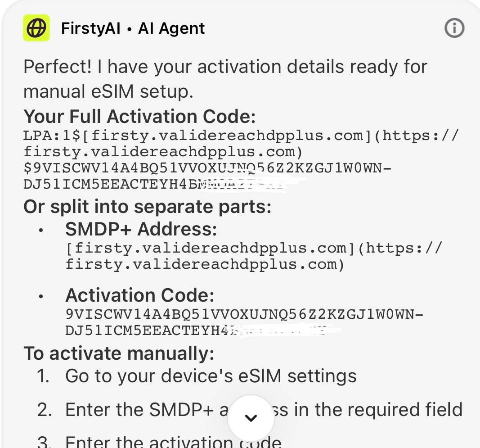Click the 'To activate manually:' heading
This screenshot has height=448, width=480.
point(119,353)
